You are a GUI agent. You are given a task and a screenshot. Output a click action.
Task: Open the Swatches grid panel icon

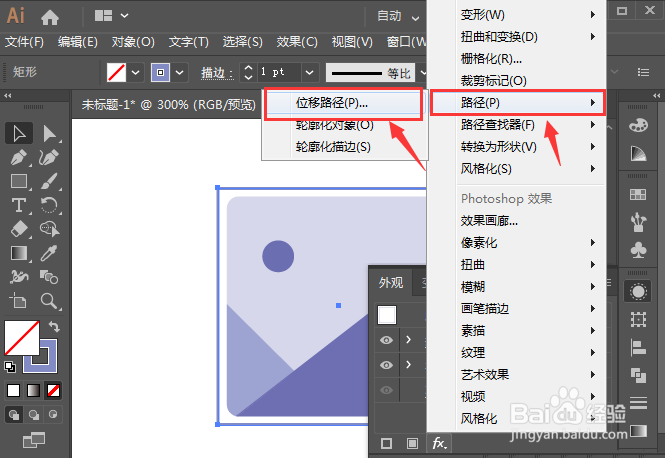coord(638,195)
